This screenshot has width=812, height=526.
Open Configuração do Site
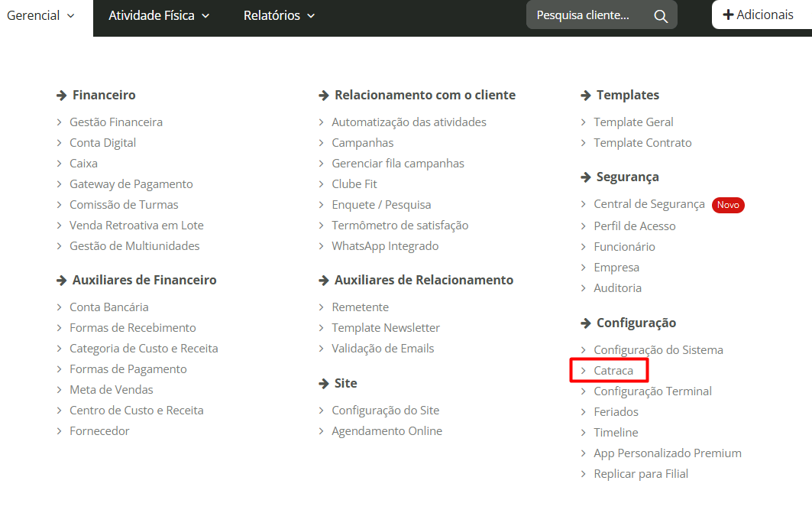[385, 411]
